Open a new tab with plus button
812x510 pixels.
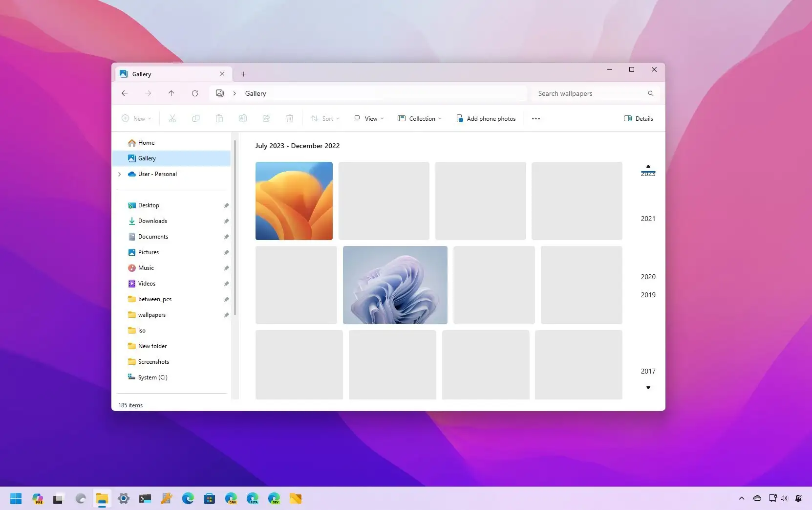[243, 74]
